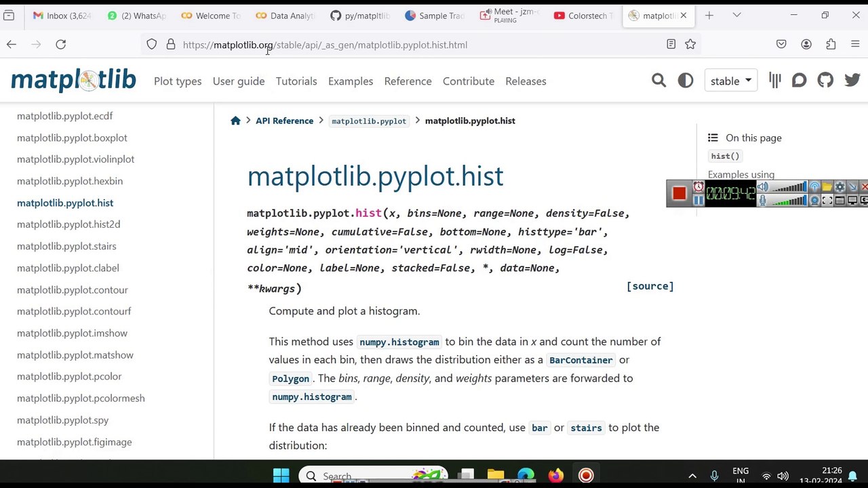Pause the screen recorder
The image size is (868, 488).
(698, 200)
